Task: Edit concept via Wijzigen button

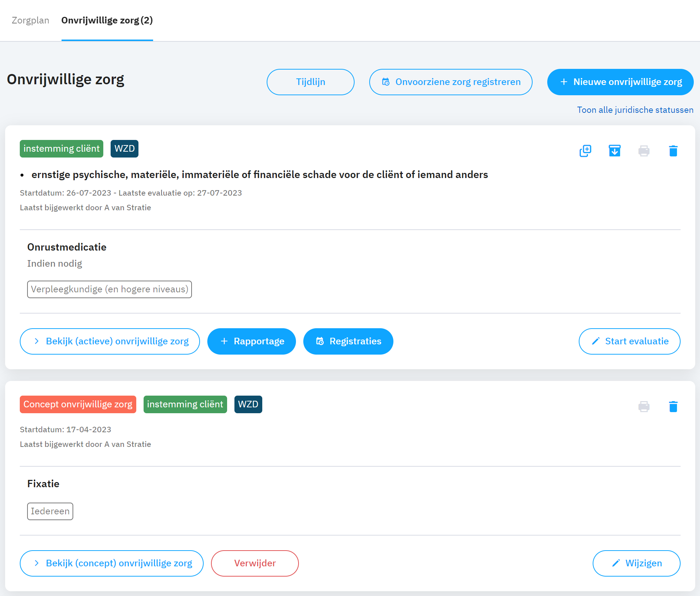Action: (637, 563)
